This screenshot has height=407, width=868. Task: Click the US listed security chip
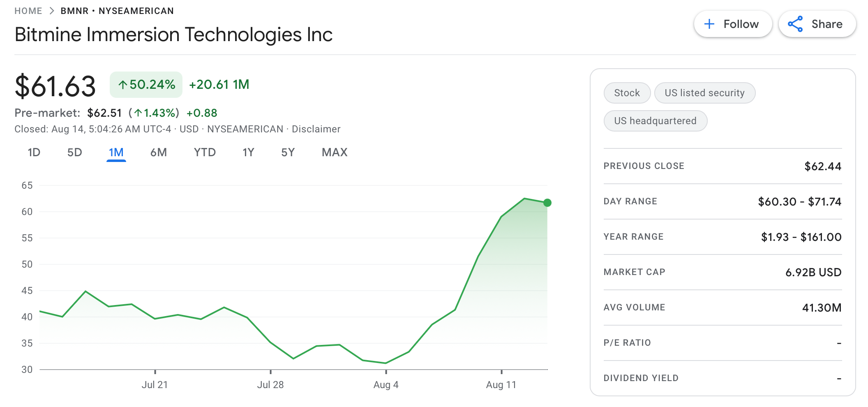pyautogui.click(x=705, y=93)
